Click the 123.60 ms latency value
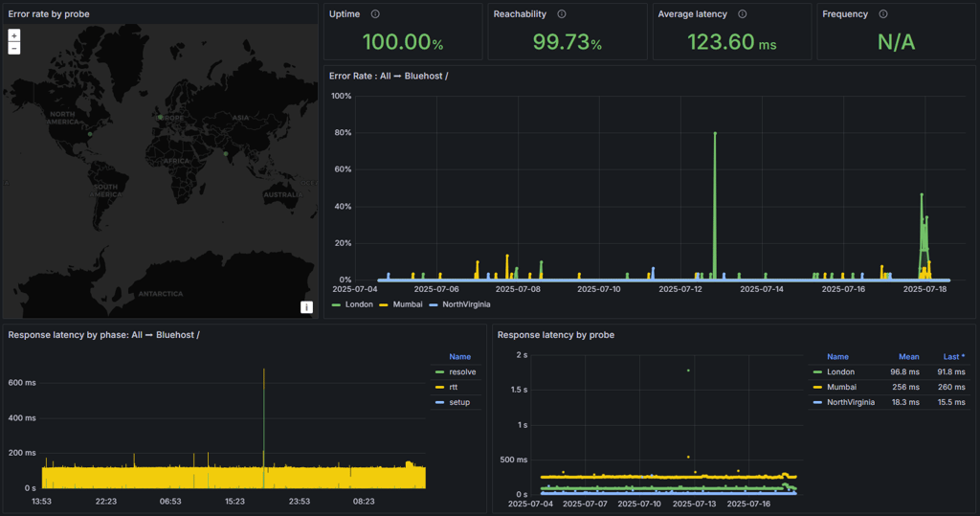980x516 pixels. 732,42
